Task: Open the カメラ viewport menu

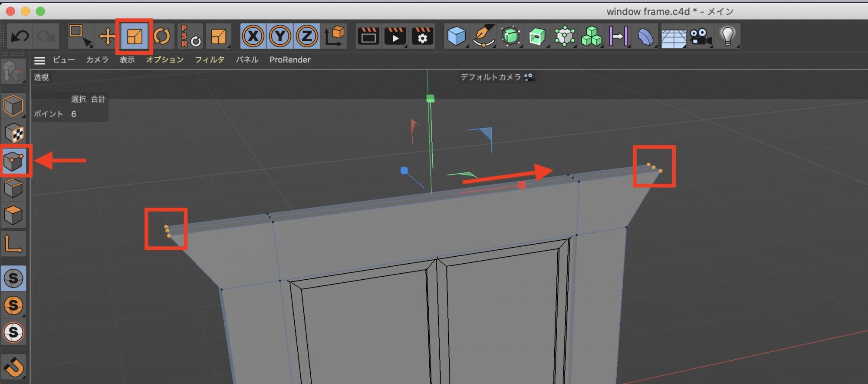Action: pos(97,60)
